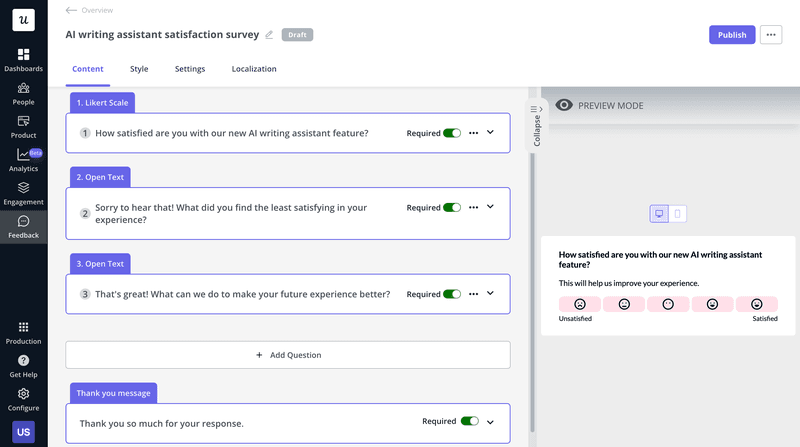Open more options for question 3
Viewport: 800px width, 447px height.
(x=473, y=294)
